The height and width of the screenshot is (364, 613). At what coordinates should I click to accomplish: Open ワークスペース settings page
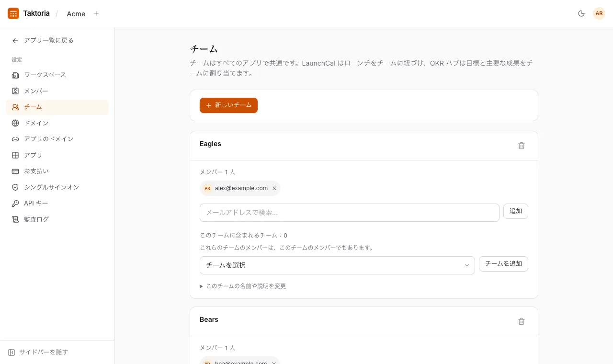point(57,75)
